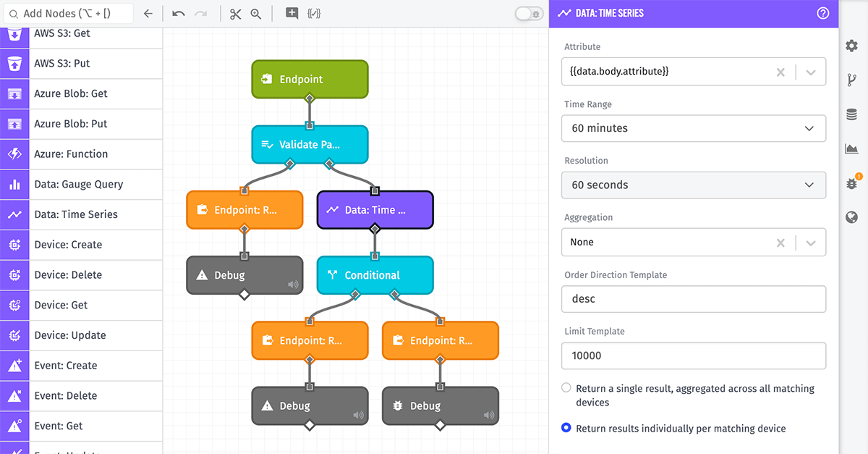Open the workflow settings gear panel
The height and width of the screenshot is (454, 868).
pyautogui.click(x=851, y=46)
